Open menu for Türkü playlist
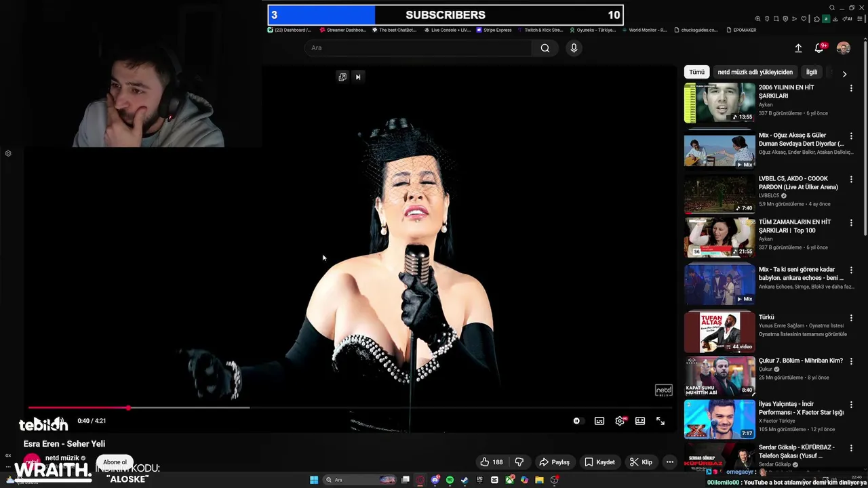868x488 pixels. point(851,318)
